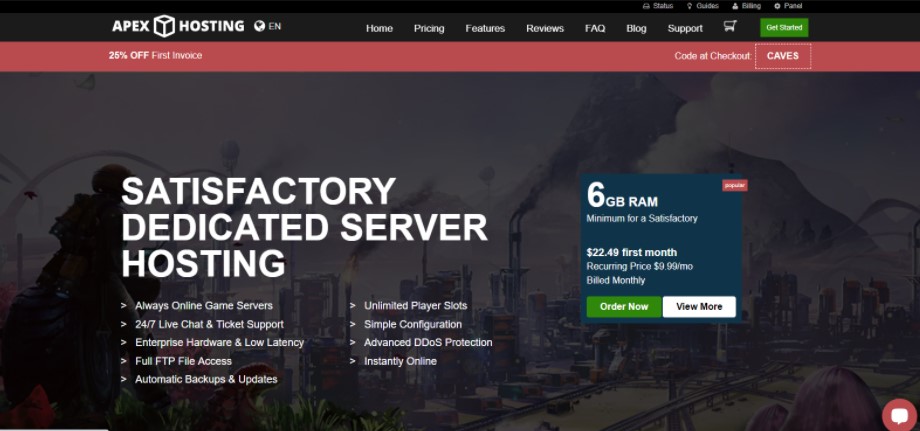Image resolution: width=920 pixels, height=431 pixels.
Task: Click the Apex Hosting logo
Action: coord(178,26)
